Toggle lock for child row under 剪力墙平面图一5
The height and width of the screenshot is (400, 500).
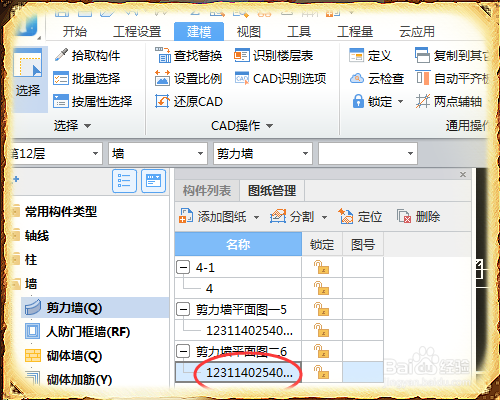tap(322, 330)
